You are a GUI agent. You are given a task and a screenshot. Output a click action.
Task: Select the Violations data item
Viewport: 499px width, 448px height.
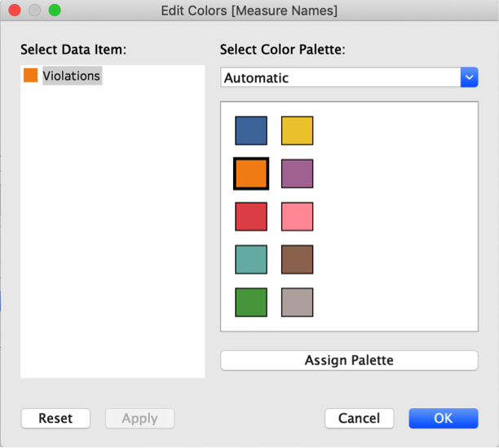coord(71,76)
